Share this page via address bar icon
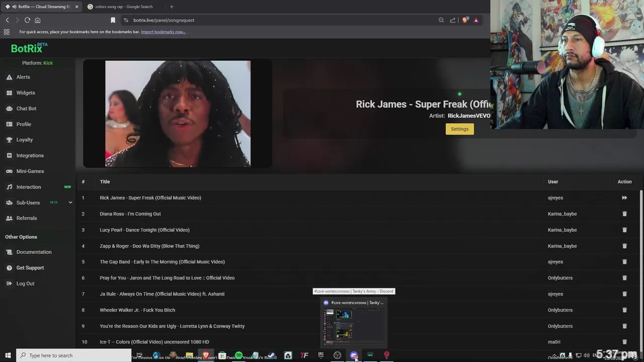The height and width of the screenshot is (362, 644). click(453, 20)
